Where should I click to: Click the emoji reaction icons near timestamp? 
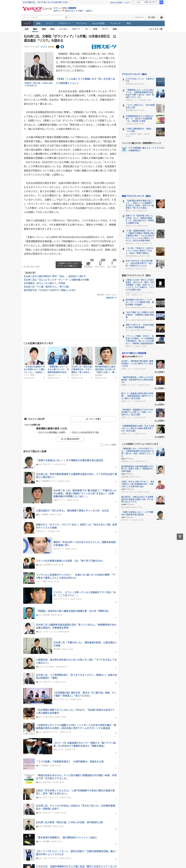tap(51, 47)
